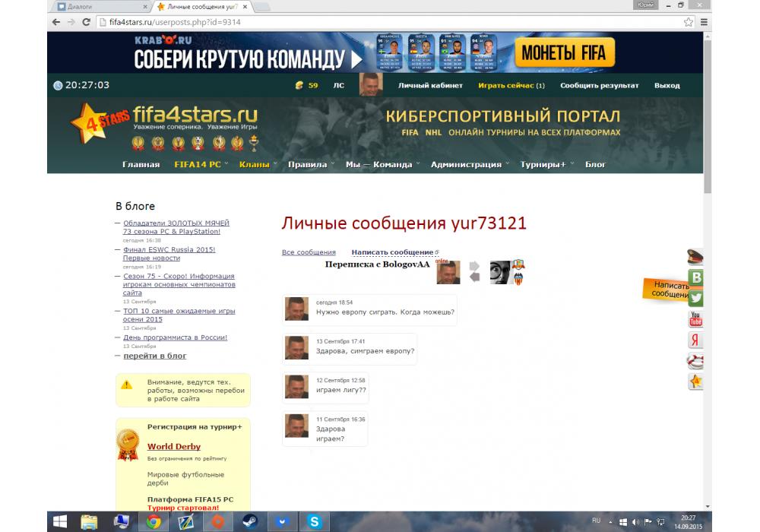Click the browser address bar
The width and height of the screenshot is (760, 532).
388,22
